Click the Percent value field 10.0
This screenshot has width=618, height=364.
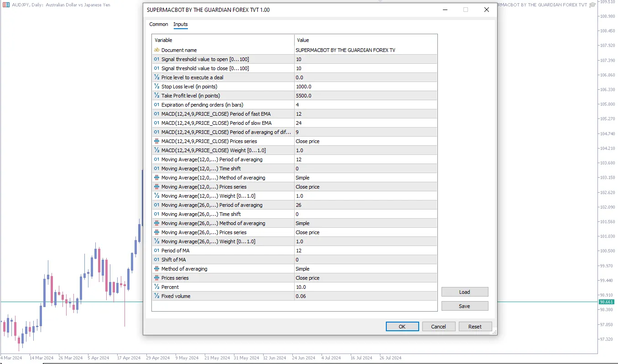coord(365,287)
